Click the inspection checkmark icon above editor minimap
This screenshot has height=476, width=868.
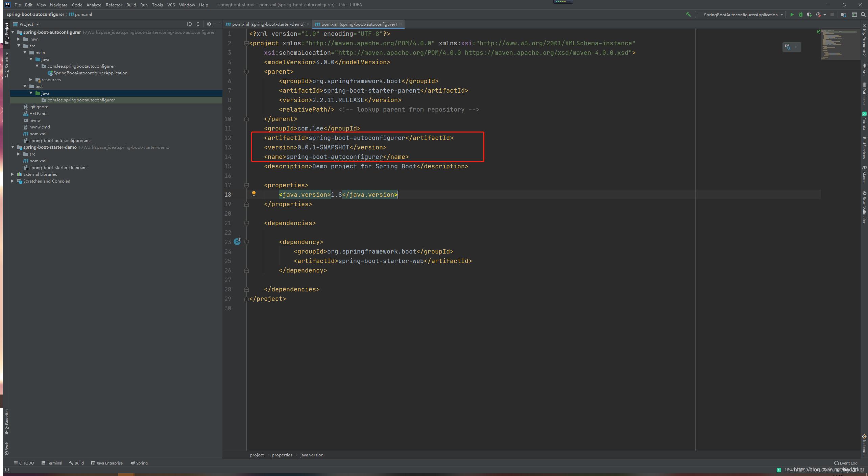click(818, 32)
